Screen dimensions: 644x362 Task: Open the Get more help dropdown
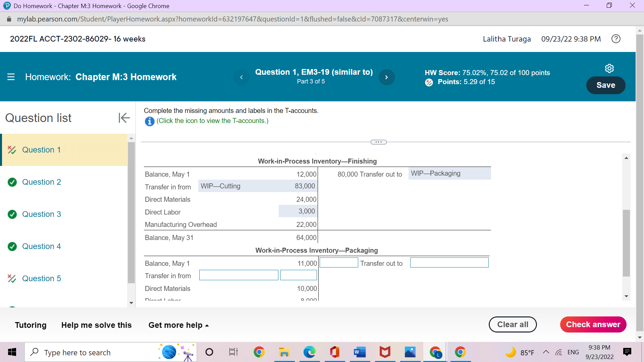pos(178,325)
